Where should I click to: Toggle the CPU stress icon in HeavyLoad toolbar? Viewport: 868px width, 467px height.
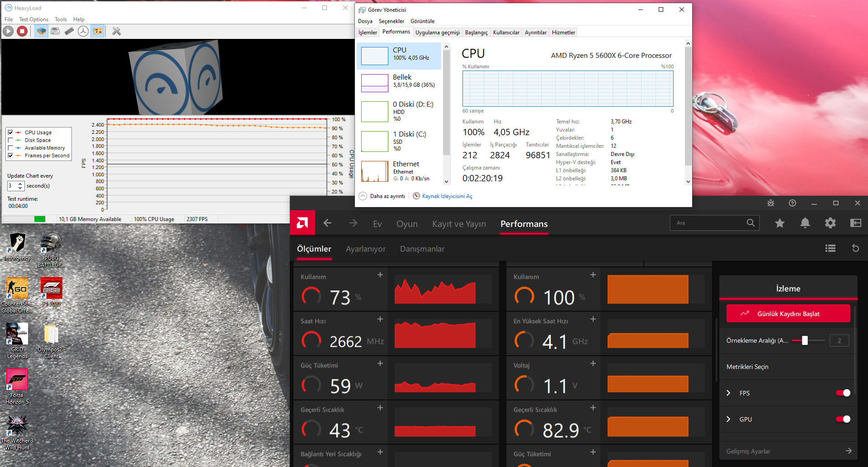coord(41,31)
